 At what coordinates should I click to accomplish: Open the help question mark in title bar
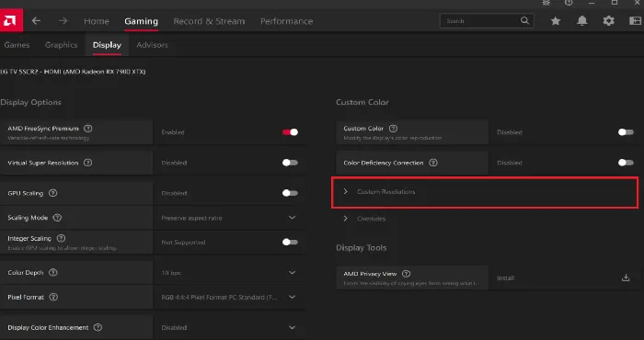(x=569, y=3)
